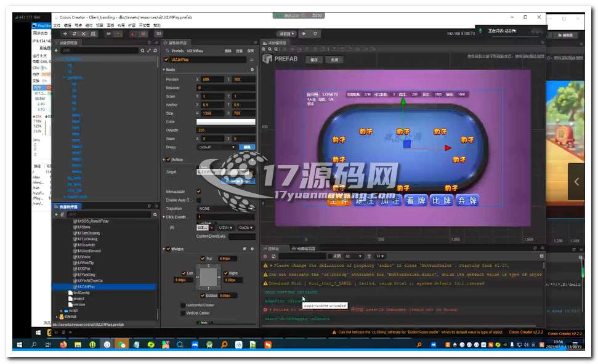Add a new asset with the plus icon
Viewport: 598px width, 364px height.
point(56,215)
